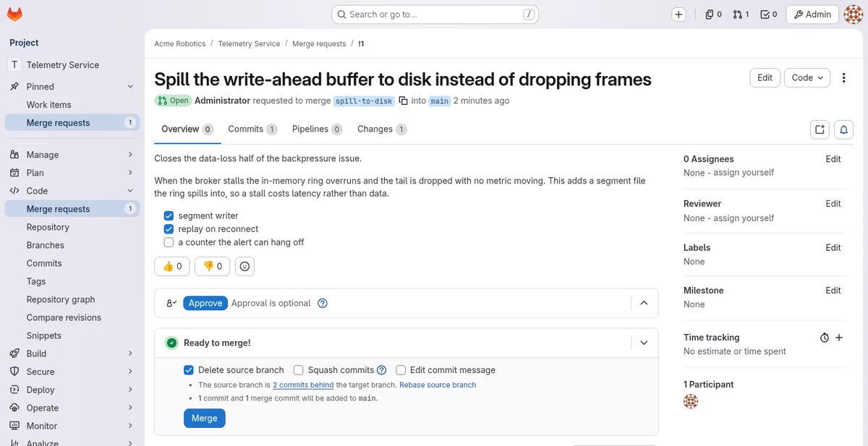Viewport: 868px width, 446px height.
Task: Click the blue Merge button
Action: pos(205,419)
